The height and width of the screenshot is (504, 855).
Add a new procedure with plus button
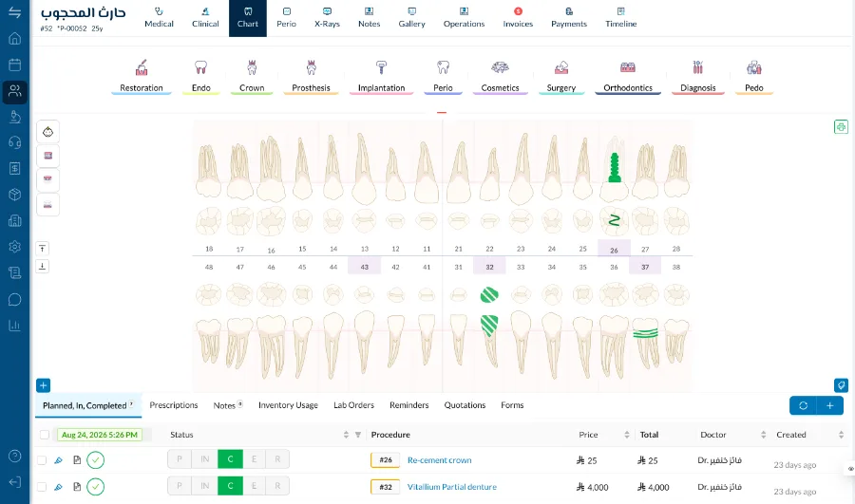[x=830, y=405]
